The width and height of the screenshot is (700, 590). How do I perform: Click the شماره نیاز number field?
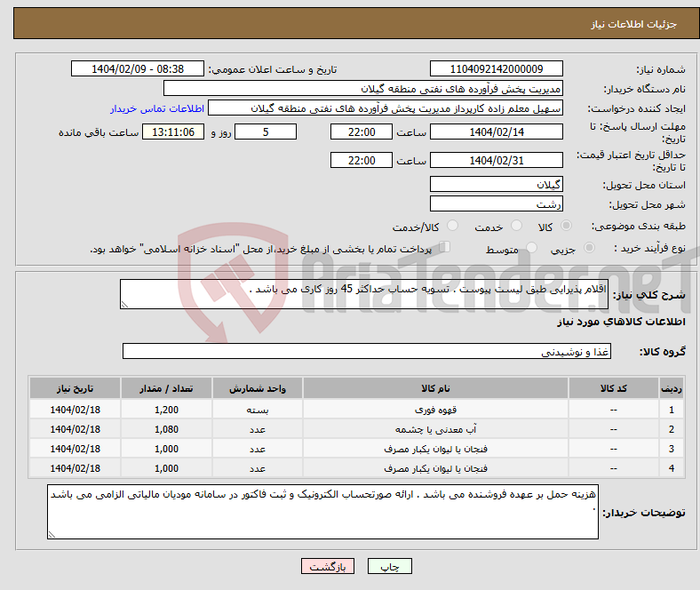point(496,69)
